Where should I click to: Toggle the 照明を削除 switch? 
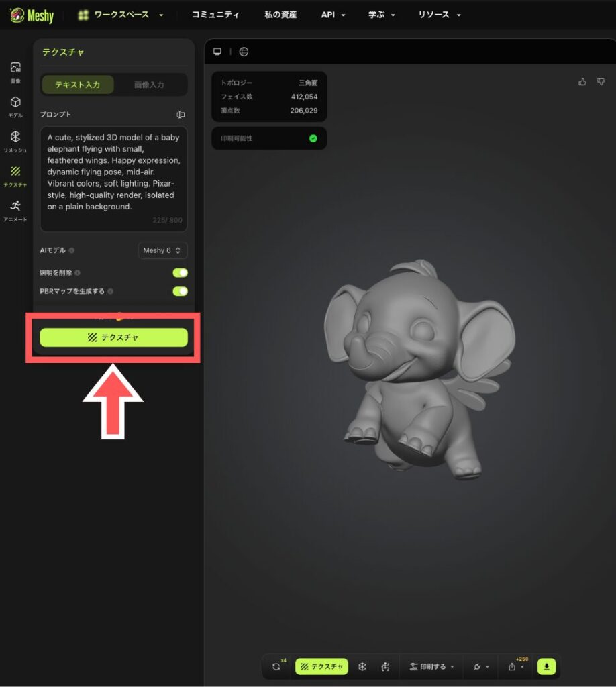pos(180,273)
